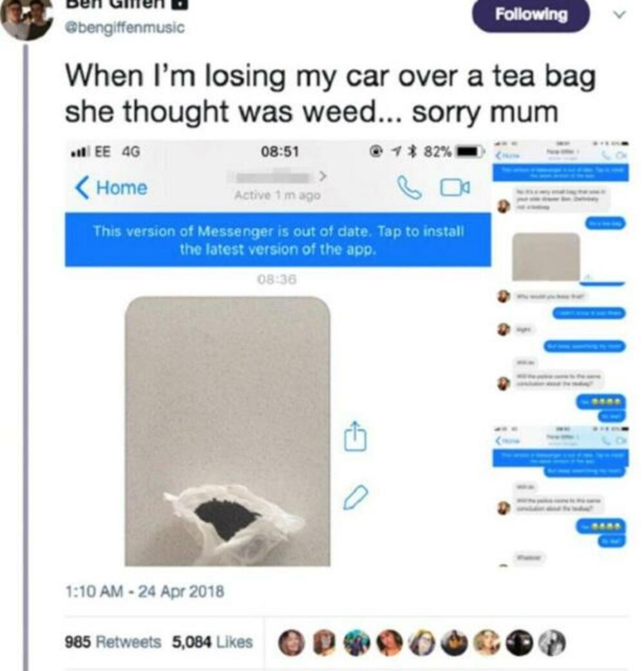This screenshot has height=671, width=644.
Task: Open the tweet options chevron menu
Action: click(x=619, y=15)
